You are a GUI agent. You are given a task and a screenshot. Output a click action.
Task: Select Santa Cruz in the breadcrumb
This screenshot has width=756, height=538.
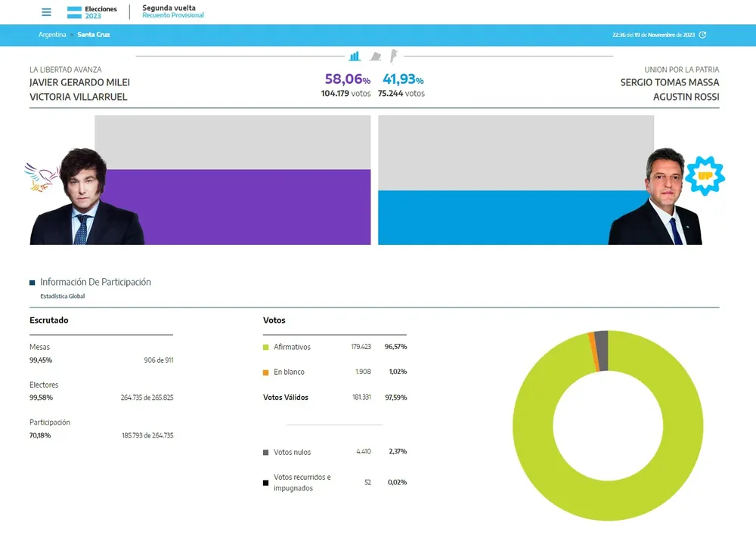[x=93, y=35]
